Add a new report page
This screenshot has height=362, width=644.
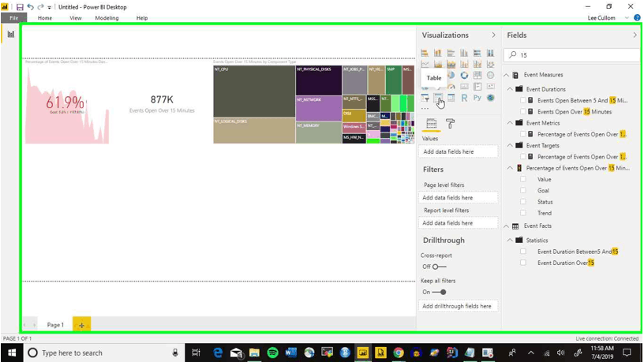81,325
